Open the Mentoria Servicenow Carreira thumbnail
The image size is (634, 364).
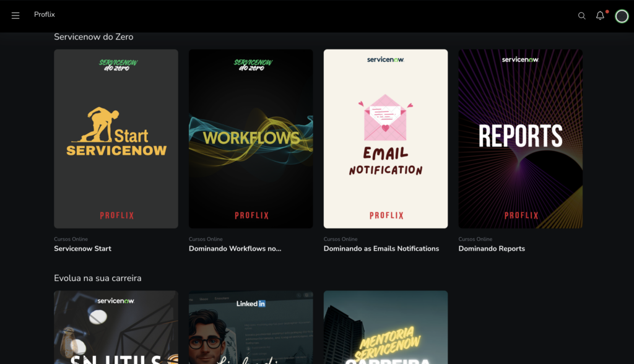pyautogui.click(x=385, y=327)
